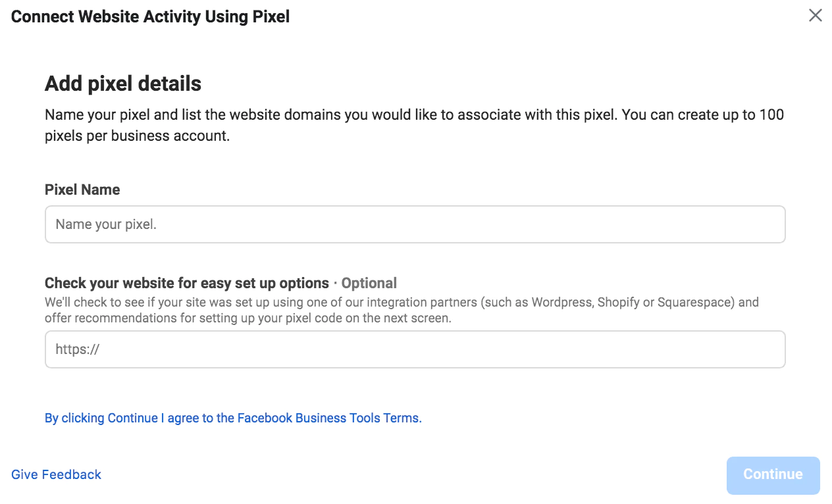Click the Pixel Name input field
This screenshot has height=504, width=832.
pos(415,224)
